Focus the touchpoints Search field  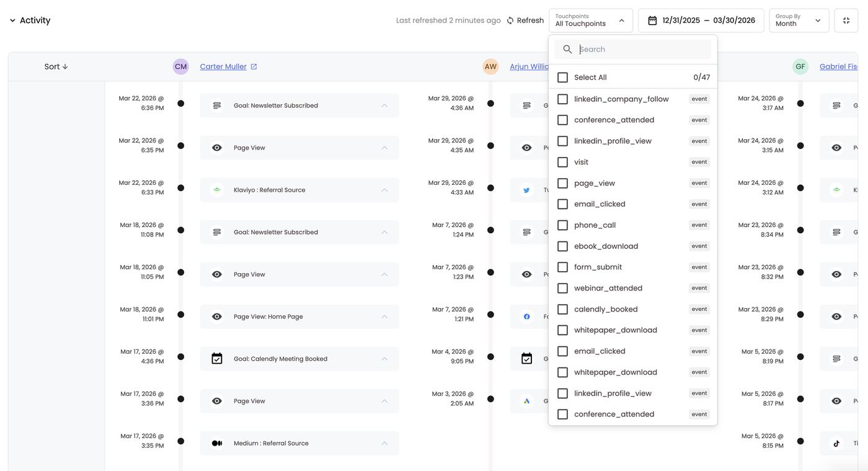coord(633,49)
